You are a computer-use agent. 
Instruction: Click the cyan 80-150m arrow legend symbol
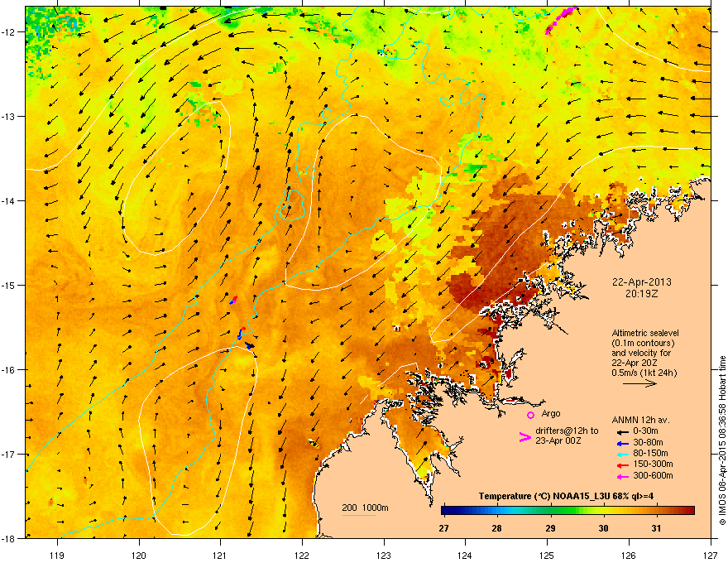point(621,454)
